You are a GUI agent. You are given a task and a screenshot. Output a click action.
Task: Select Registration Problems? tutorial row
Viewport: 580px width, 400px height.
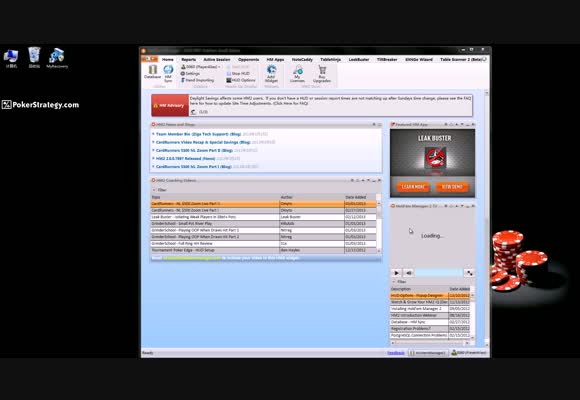[430, 329]
